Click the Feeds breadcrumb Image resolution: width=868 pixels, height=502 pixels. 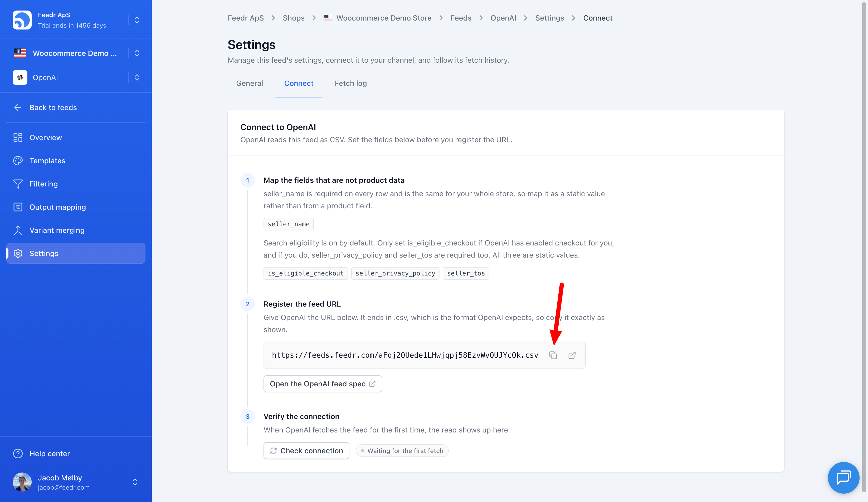coord(461,18)
